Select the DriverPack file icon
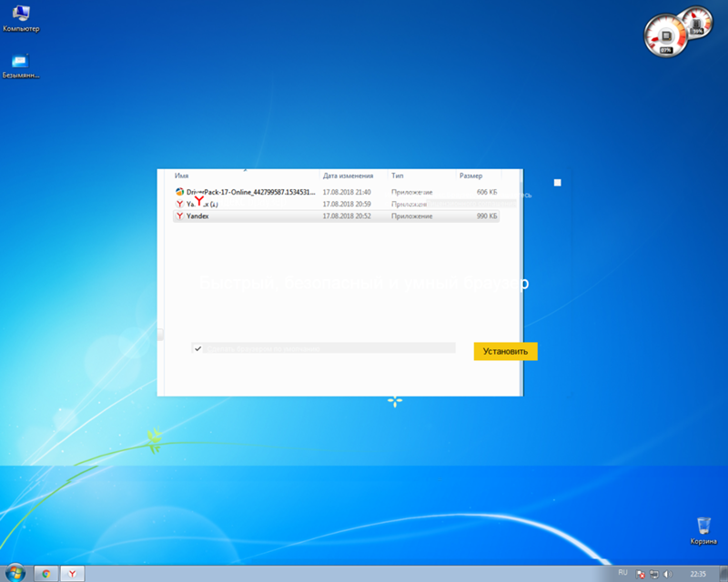Image resolution: width=728 pixels, height=582 pixels. pos(179,192)
